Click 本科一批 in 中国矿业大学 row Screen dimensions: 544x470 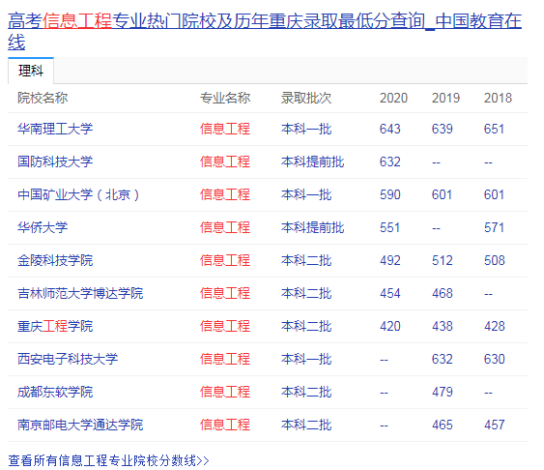pos(306,195)
